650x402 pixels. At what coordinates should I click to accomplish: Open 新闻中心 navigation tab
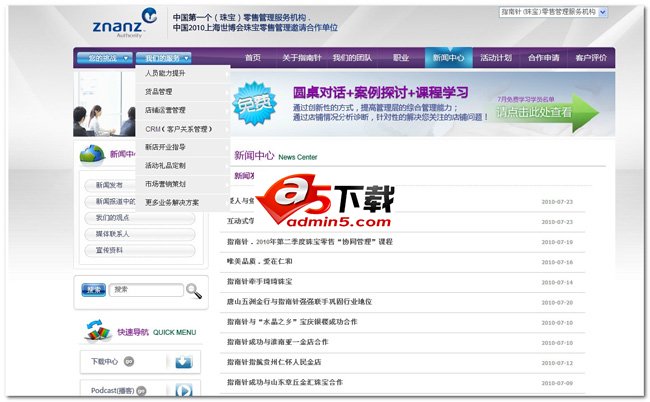pyautogui.click(x=449, y=58)
